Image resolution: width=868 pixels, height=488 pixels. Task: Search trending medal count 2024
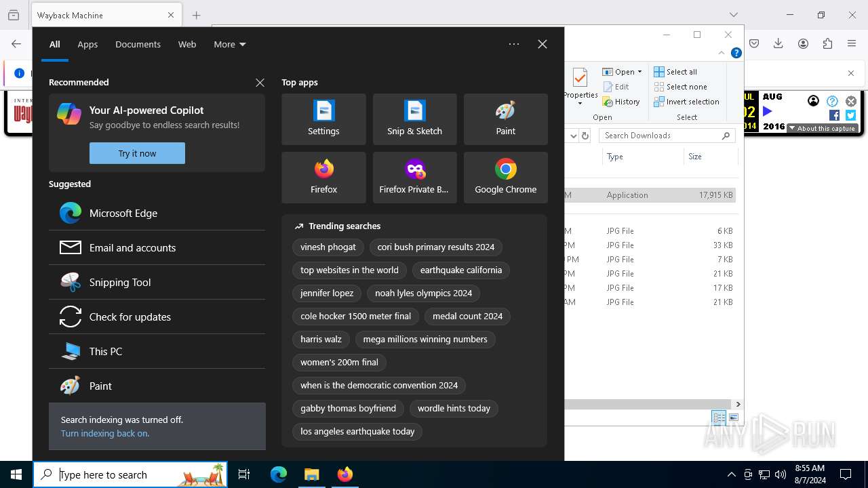click(468, 317)
